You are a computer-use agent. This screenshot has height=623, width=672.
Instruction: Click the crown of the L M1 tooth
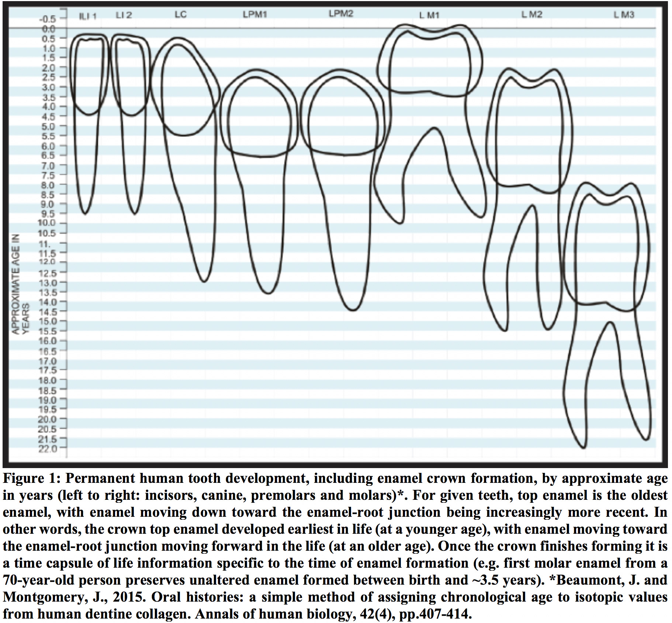pyautogui.click(x=430, y=63)
